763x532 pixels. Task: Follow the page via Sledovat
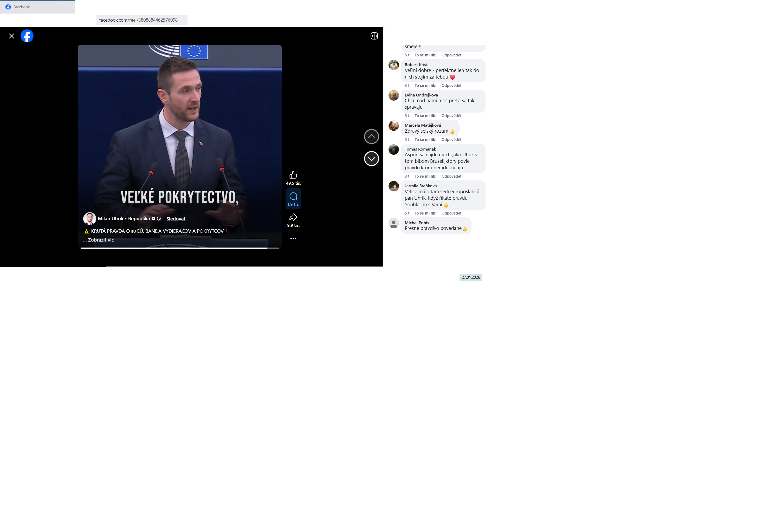point(176,219)
